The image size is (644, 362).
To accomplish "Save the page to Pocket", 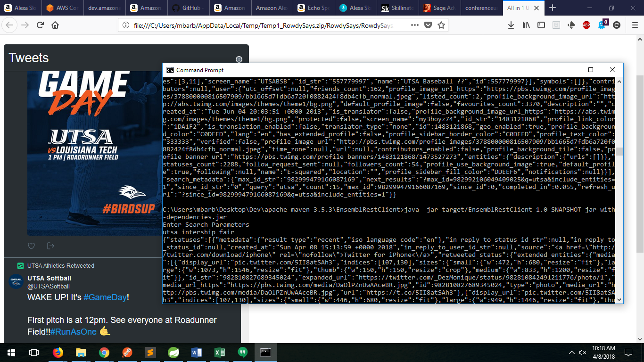I will [x=428, y=25].
